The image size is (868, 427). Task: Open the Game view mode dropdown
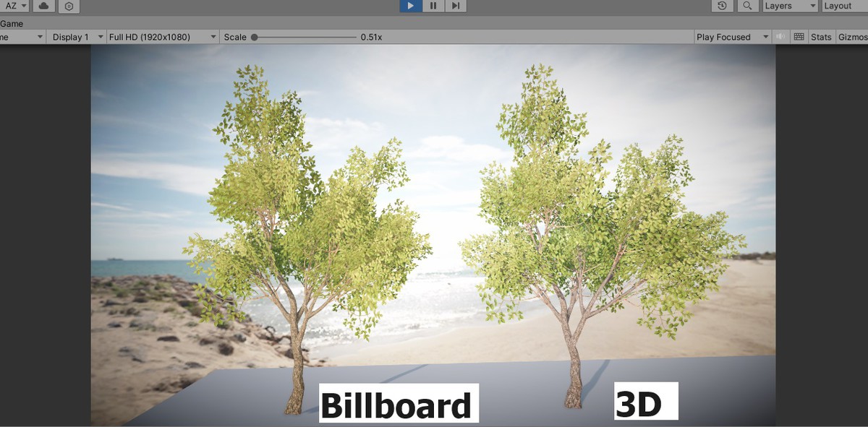click(x=22, y=37)
